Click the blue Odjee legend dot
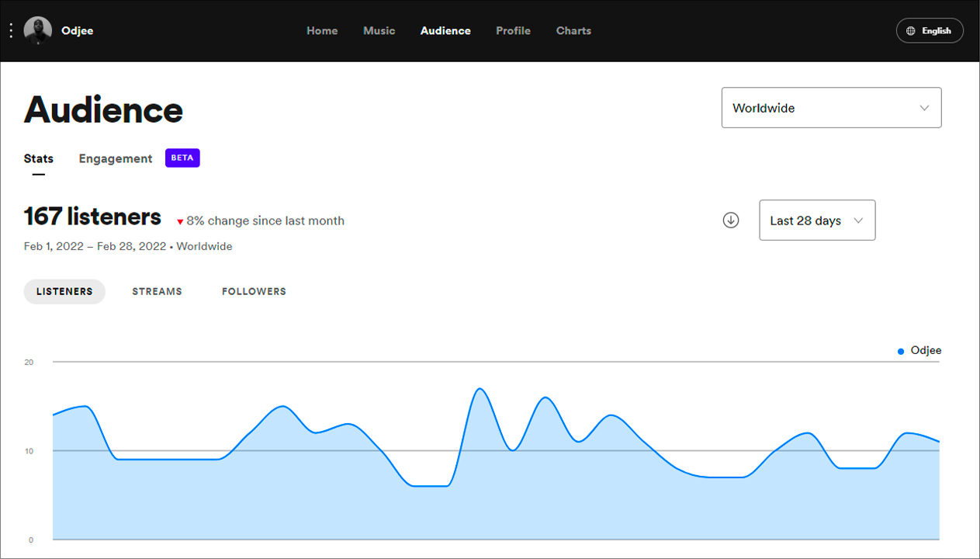Screen dimensions: 980x559 pos(901,352)
